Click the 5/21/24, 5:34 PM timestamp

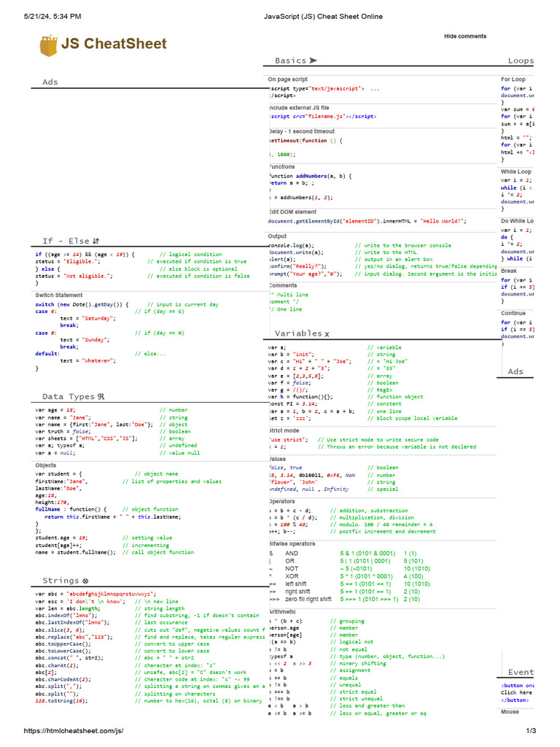pyautogui.click(x=52, y=16)
